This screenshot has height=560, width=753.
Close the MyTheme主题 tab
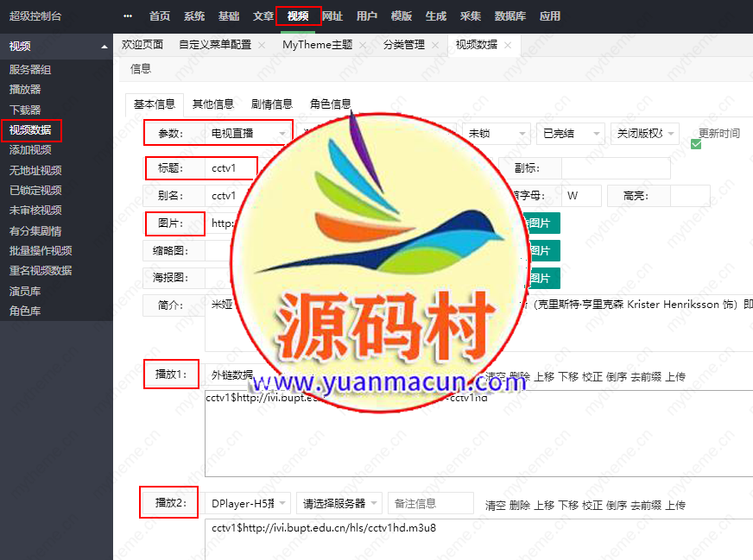[x=363, y=46]
